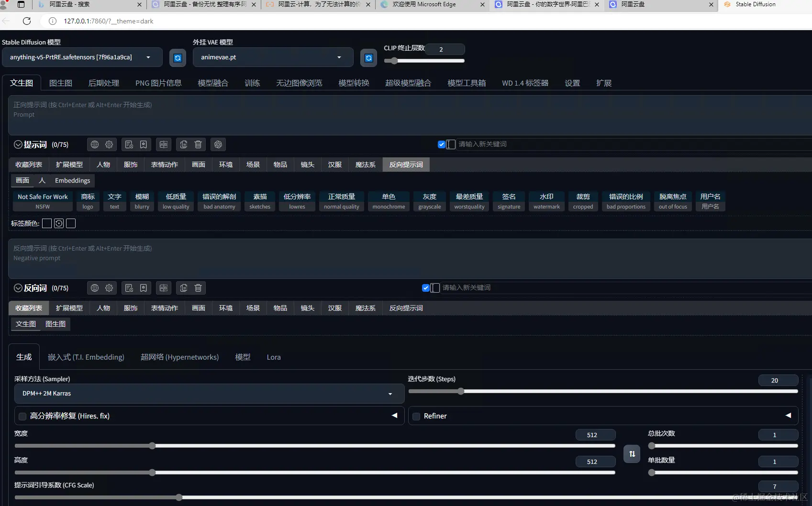Switch to the 图生图 main tab
This screenshot has width=812, height=506.
click(x=61, y=83)
